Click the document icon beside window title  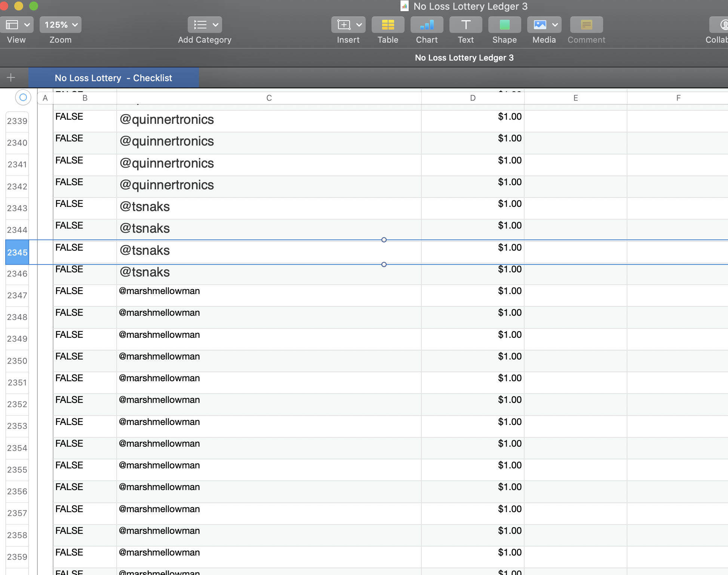click(405, 6)
